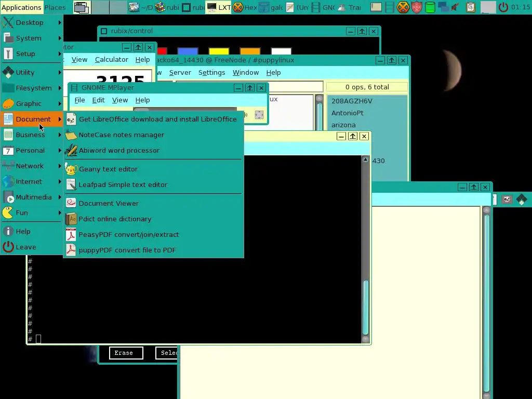The image size is (532, 399).
Task: Expand the System submenu
Action: point(32,38)
